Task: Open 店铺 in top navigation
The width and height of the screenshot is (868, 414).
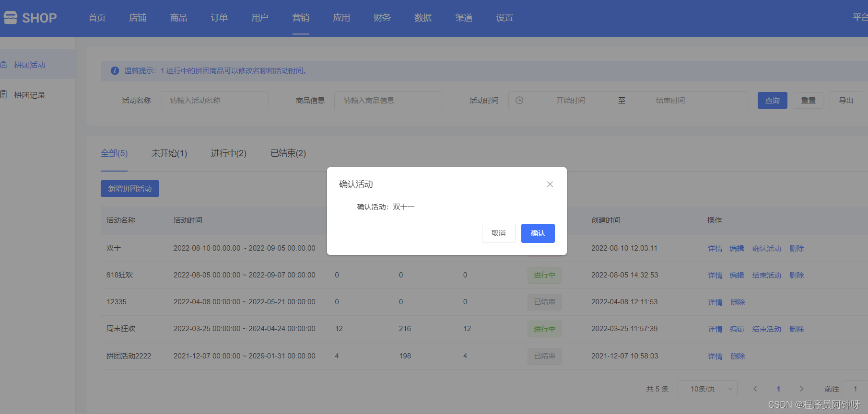Action: coord(138,18)
